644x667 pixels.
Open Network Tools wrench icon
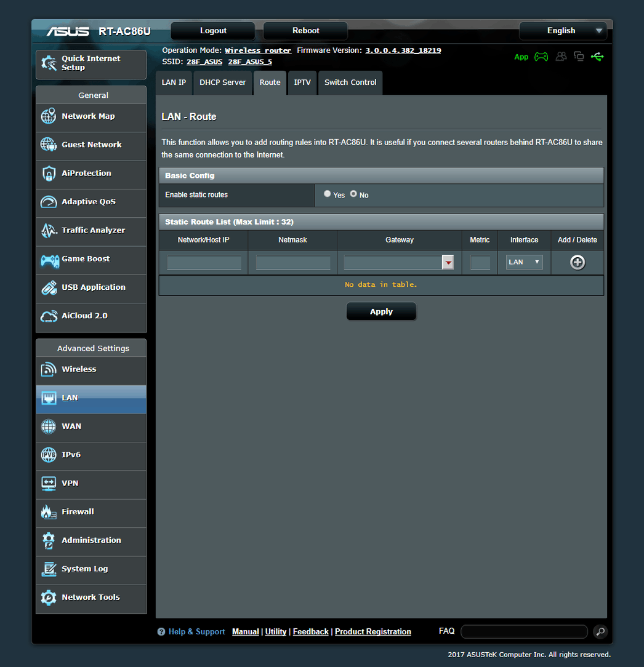(49, 597)
